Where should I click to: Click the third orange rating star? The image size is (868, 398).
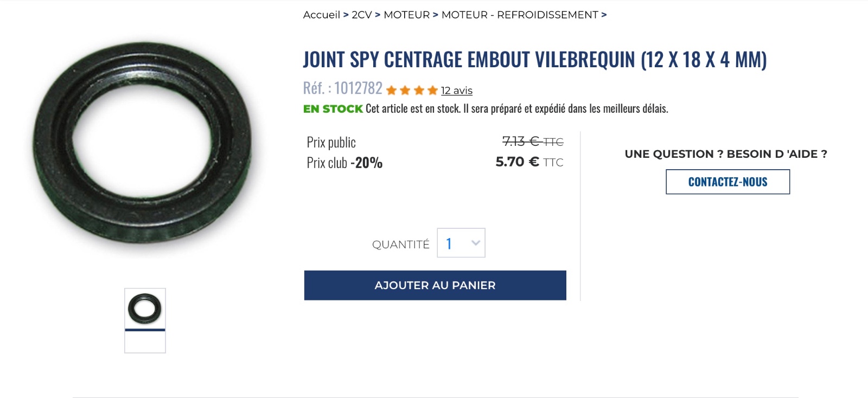click(x=419, y=91)
